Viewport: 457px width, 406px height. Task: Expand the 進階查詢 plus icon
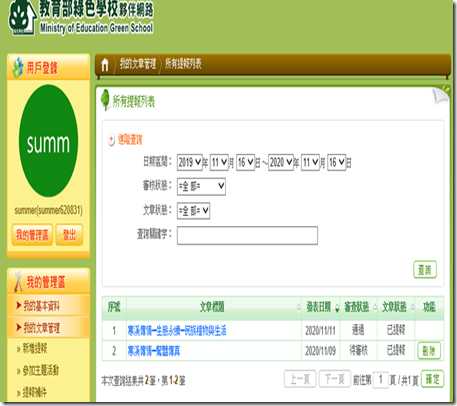(111, 140)
